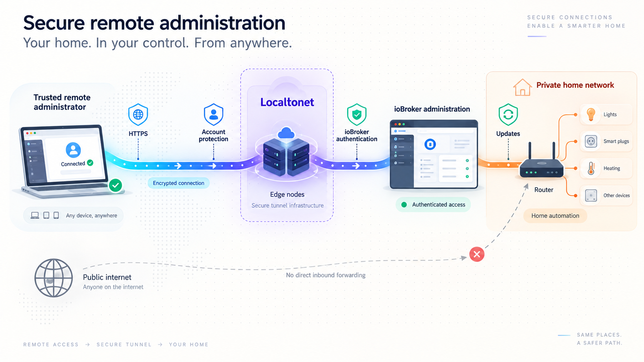Click SECURE TUNNEL in the footer trail

pyautogui.click(x=124, y=345)
